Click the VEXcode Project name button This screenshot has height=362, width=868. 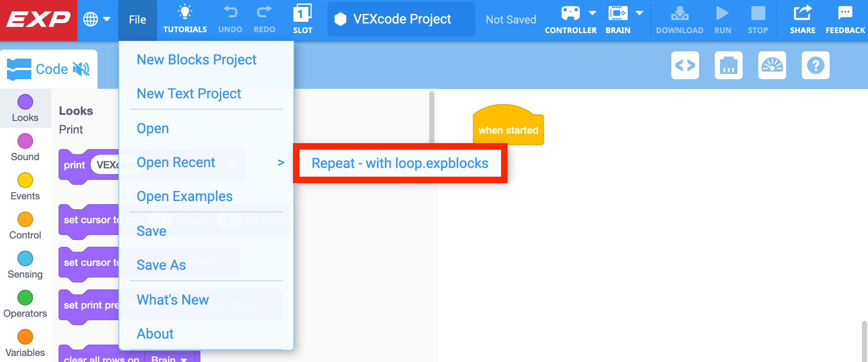(401, 19)
